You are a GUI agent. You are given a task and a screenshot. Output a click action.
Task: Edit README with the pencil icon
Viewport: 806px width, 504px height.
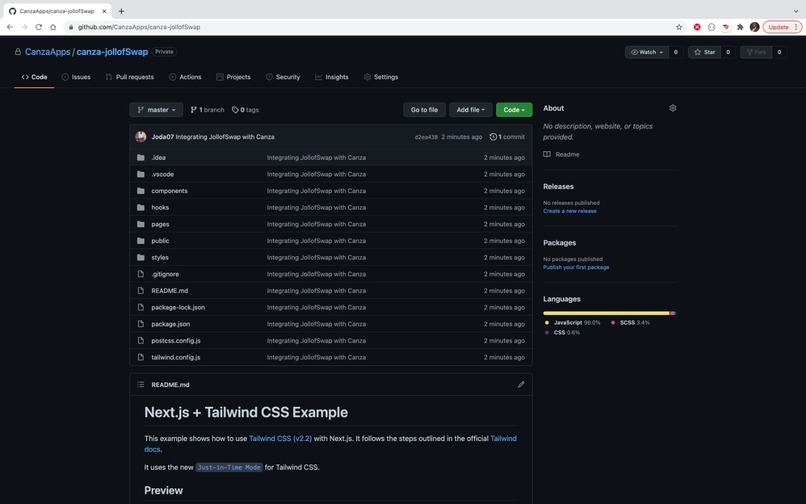click(x=521, y=384)
